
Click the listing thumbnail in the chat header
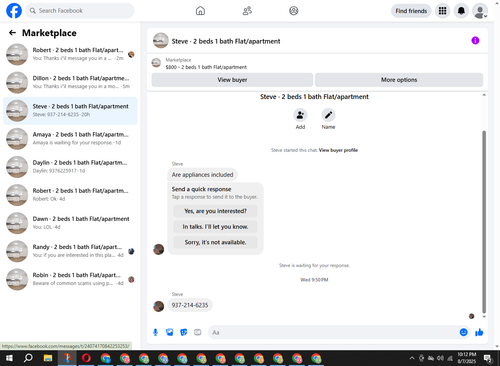pyautogui.click(x=161, y=41)
